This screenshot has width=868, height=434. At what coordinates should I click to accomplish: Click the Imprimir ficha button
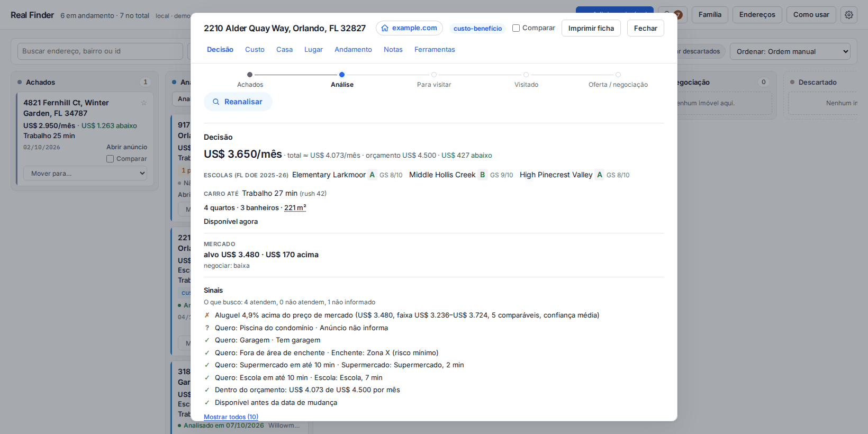point(591,28)
